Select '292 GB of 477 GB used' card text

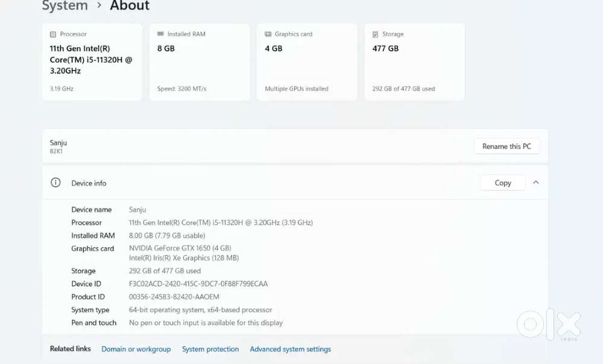(x=403, y=89)
